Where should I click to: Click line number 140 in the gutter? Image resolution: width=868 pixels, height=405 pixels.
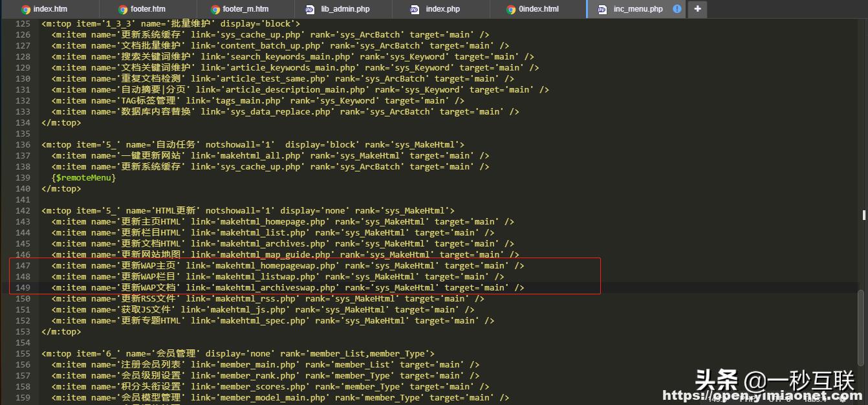[23, 188]
